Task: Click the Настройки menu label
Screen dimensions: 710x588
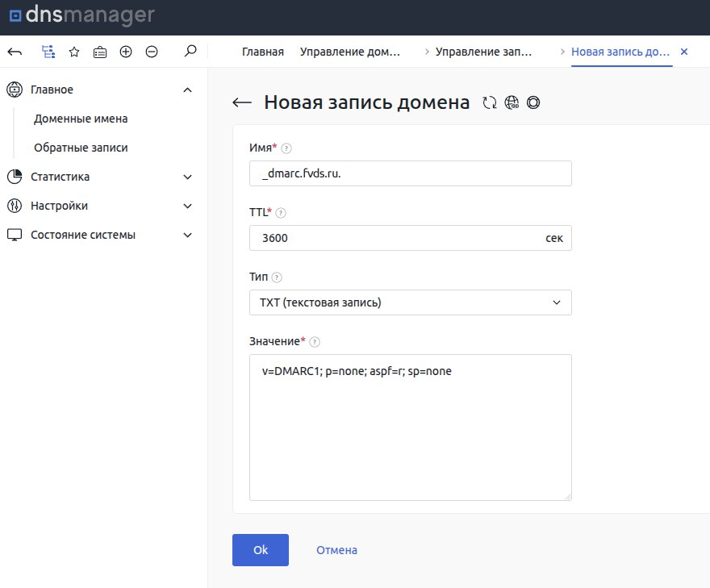Action: click(x=59, y=206)
